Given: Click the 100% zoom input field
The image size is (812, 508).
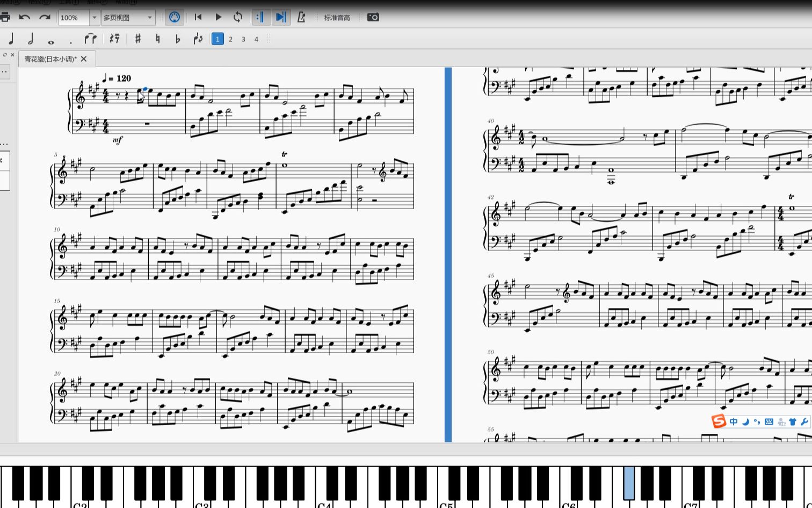Looking at the screenshot, I should point(73,18).
